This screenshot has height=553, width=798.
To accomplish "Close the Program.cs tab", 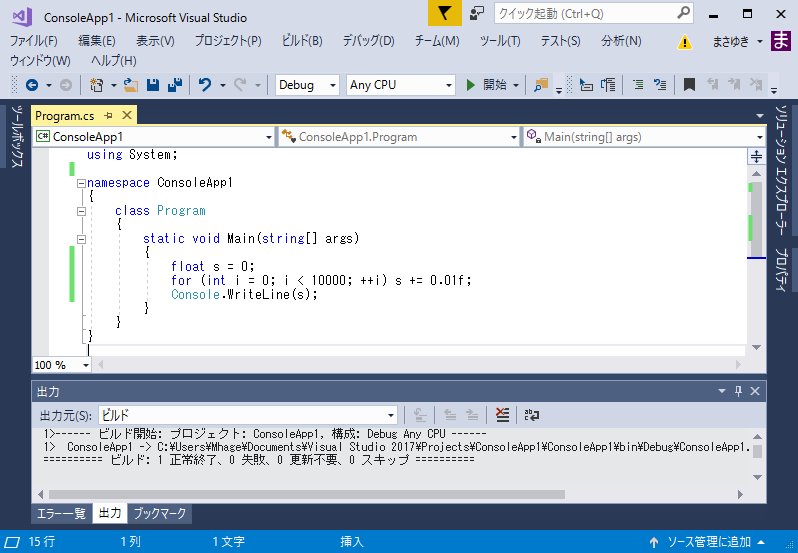I will [x=127, y=116].
